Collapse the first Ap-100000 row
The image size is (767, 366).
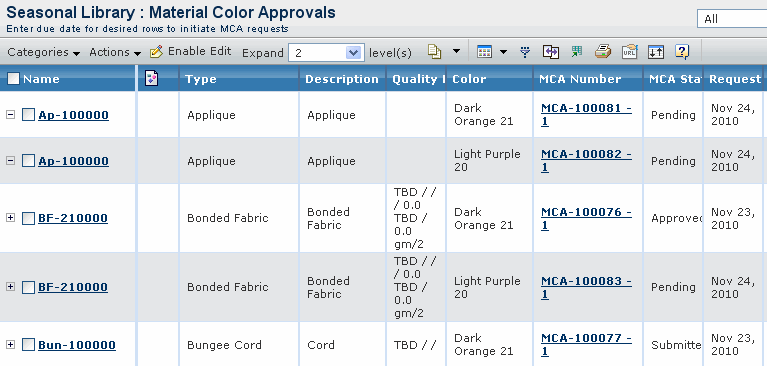(10, 115)
